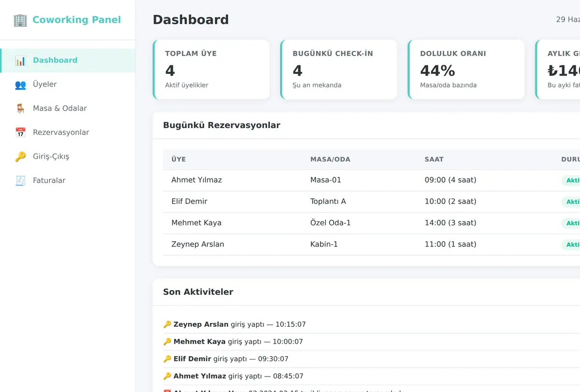
Task: Click the 44% occupancy value
Action: pyautogui.click(x=437, y=71)
